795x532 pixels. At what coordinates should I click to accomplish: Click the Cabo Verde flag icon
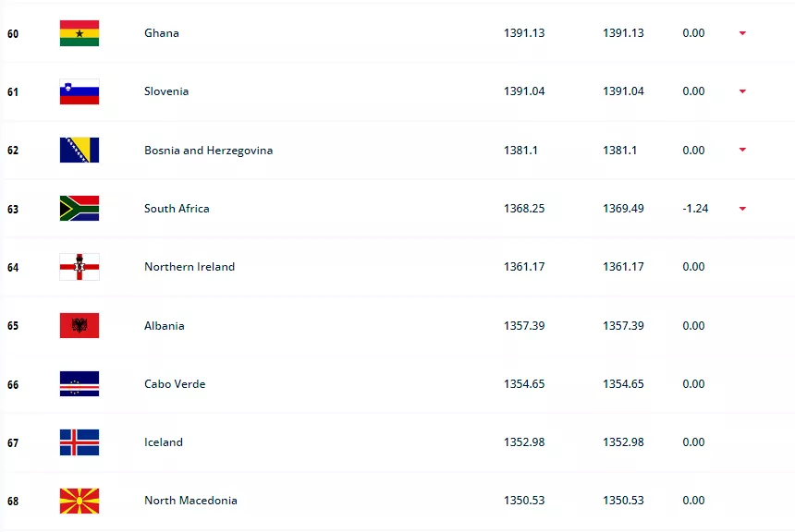coord(79,384)
